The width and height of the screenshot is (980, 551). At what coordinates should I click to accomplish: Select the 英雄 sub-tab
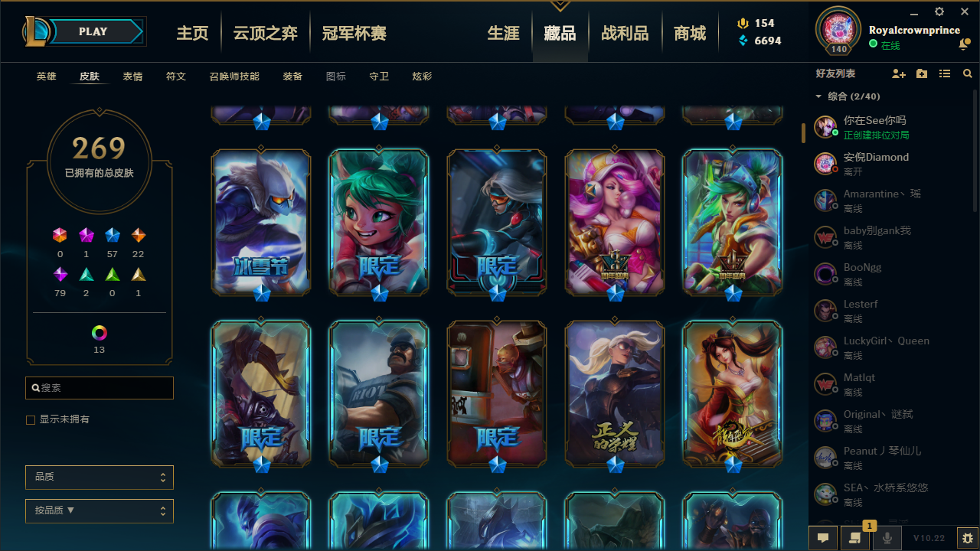47,77
